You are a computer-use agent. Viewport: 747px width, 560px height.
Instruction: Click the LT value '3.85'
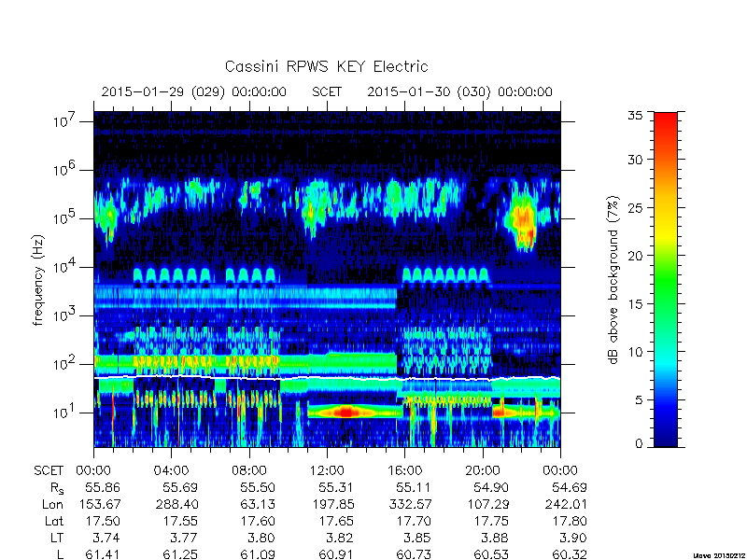tap(416, 538)
